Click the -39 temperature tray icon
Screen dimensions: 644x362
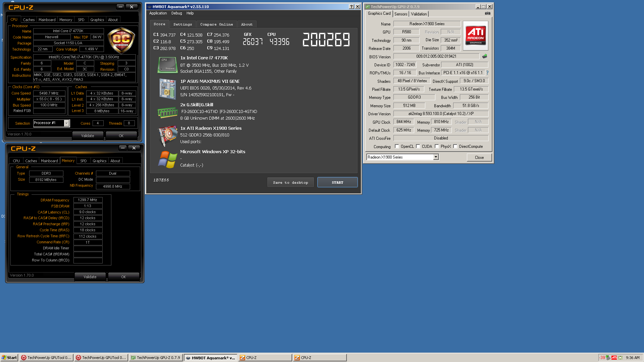tap(602, 358)
